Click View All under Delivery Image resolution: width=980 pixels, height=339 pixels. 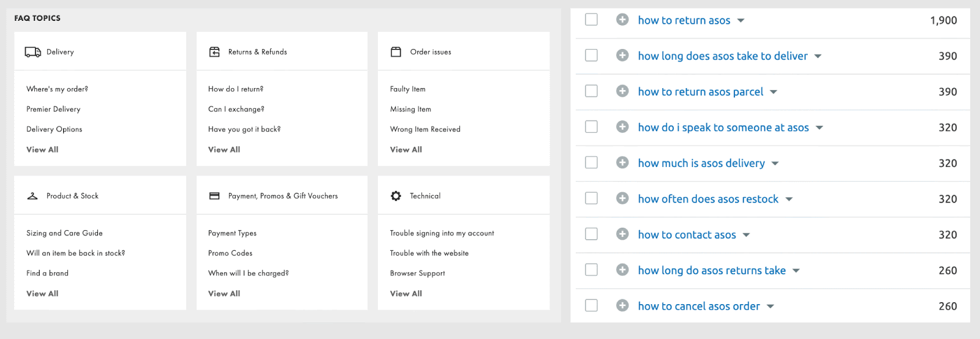(42, 149)
